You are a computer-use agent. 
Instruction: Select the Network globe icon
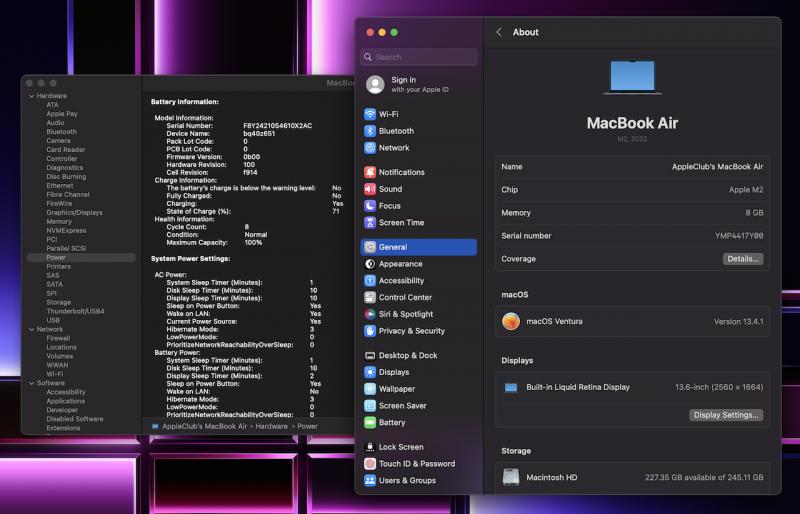(x=370, y=148)
